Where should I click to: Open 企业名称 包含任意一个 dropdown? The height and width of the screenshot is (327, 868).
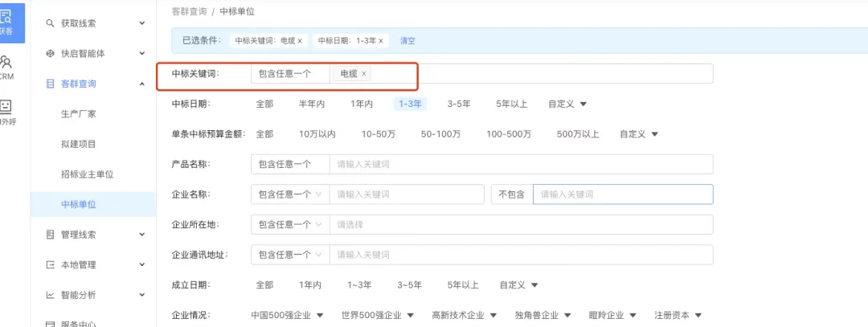point(290,194)
